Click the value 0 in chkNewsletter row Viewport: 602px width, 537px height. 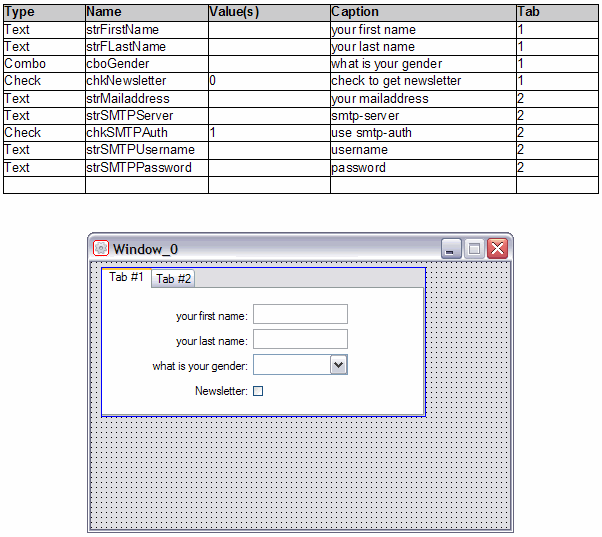click(269, 81)
